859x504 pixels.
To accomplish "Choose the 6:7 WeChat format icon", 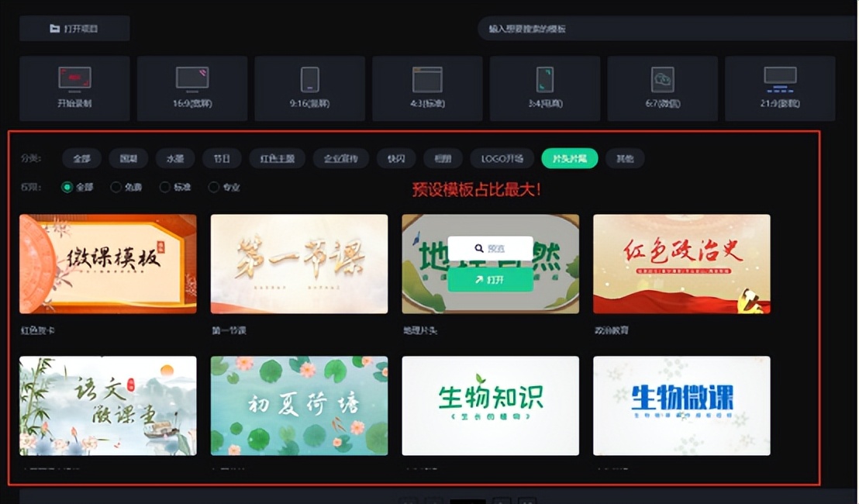I will (662, 88).
